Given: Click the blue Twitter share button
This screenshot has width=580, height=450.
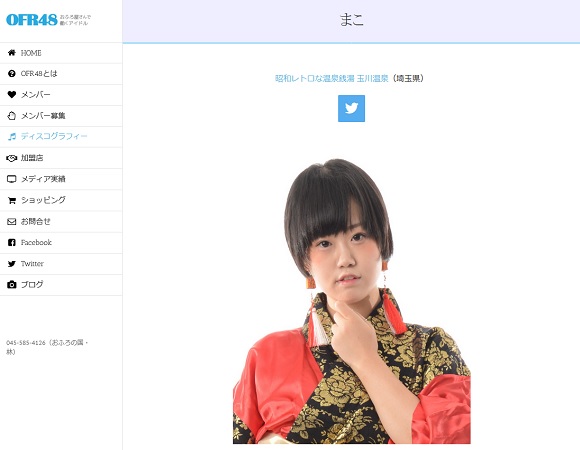Looking at the screenshot, I should coord(351,108).
